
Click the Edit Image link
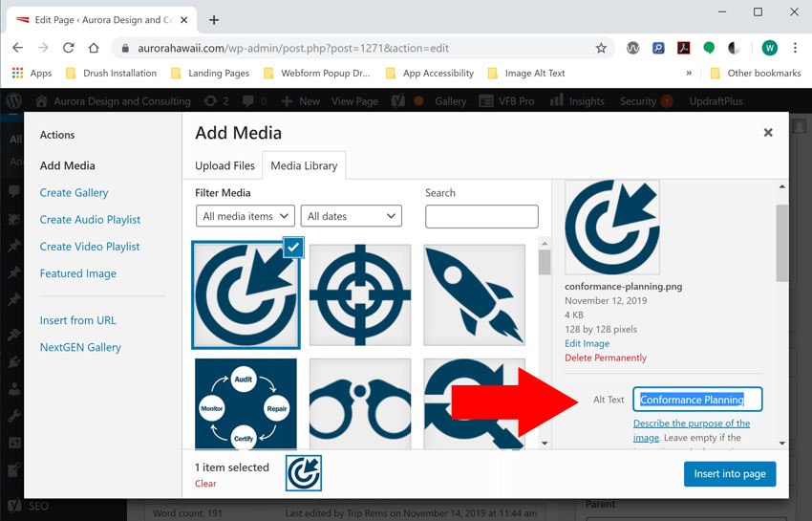pyautogui.click(x=587, y=343)
